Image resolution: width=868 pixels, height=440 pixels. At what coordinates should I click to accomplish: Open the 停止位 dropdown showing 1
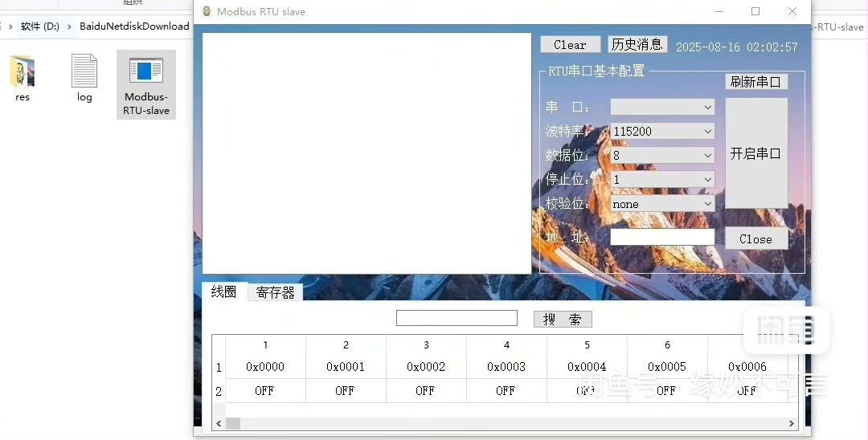click(662, 180)
